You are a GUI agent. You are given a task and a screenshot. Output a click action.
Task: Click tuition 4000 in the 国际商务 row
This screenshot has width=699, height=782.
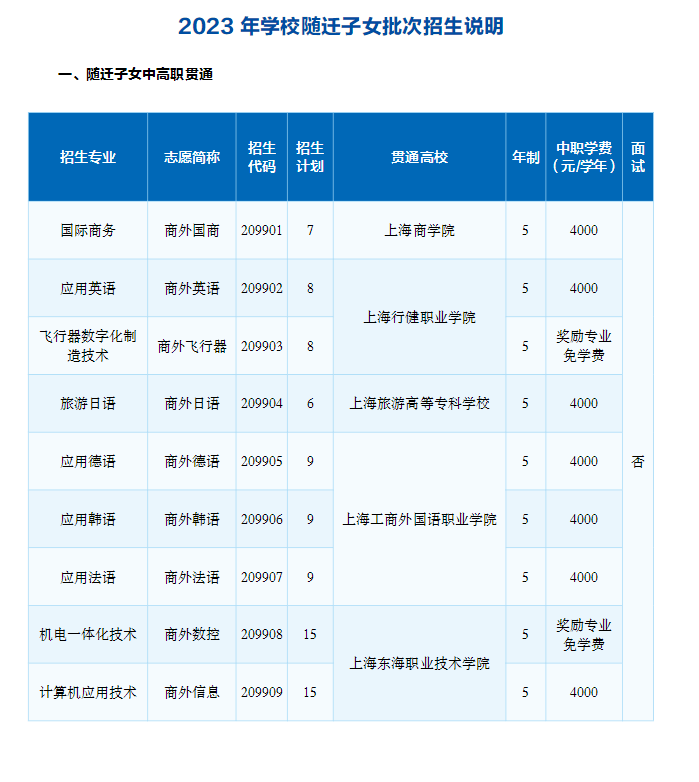tap(584, 230)
